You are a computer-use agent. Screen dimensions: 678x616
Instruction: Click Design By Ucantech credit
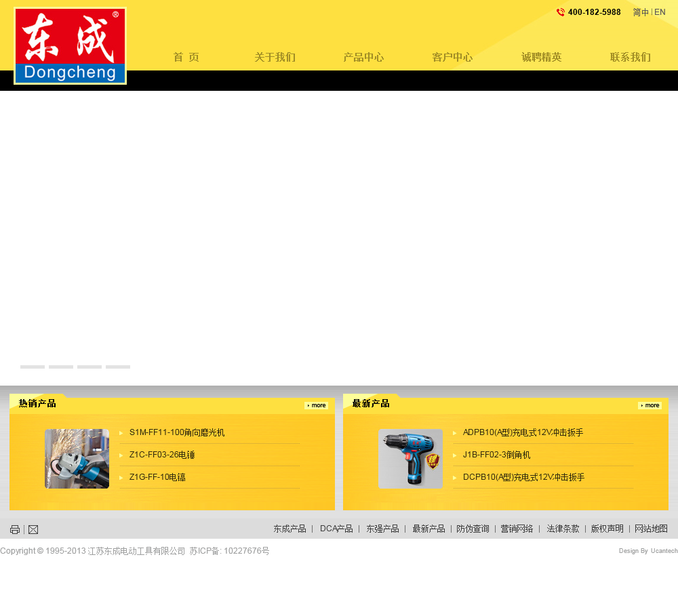[x=648, y=551]
